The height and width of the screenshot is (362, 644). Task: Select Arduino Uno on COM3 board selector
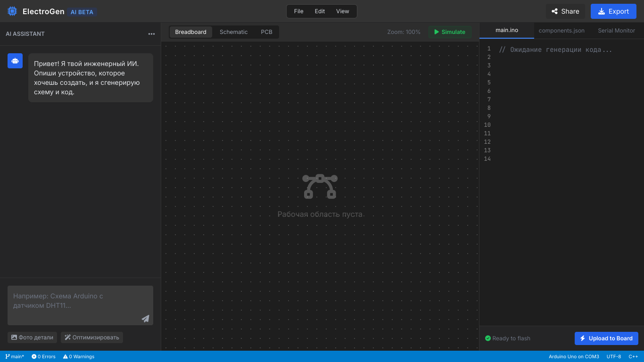click(x=573, y=356)
